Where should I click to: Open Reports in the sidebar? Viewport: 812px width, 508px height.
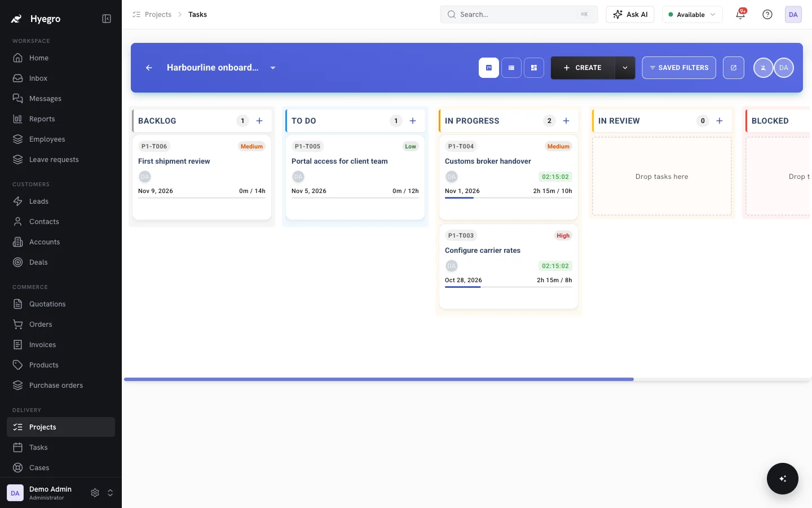(x=61, y=119)
